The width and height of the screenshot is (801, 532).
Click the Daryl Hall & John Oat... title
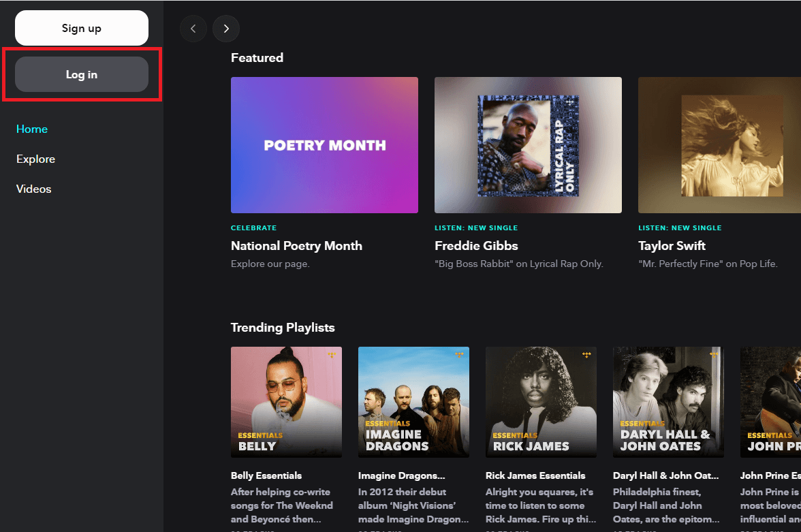665,475
